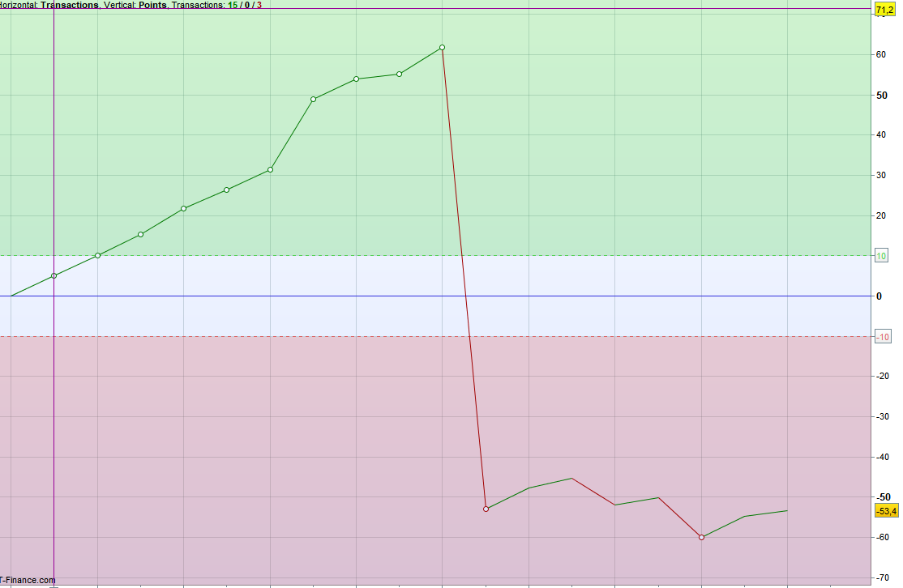Select the data point on the 10 threshold line
The width and height of the screenshot is (903, 588).
point(97,255)
